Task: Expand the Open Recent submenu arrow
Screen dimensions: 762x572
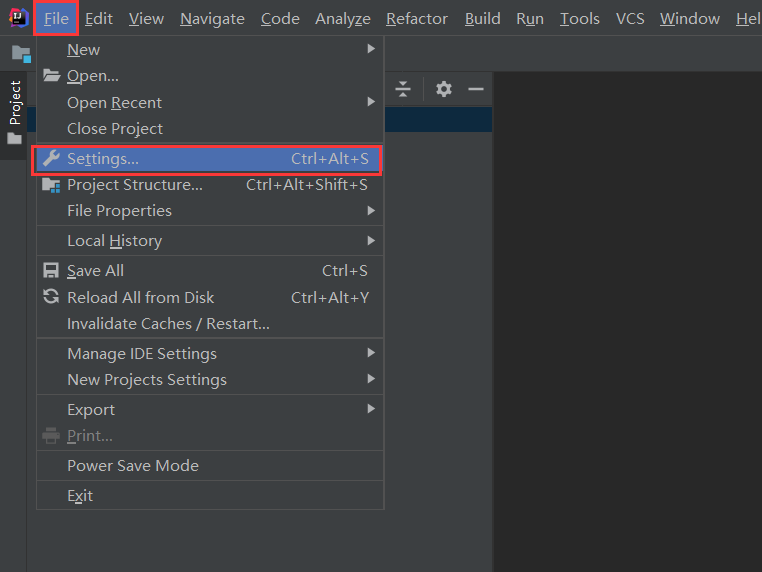Action: click(371, 102)
